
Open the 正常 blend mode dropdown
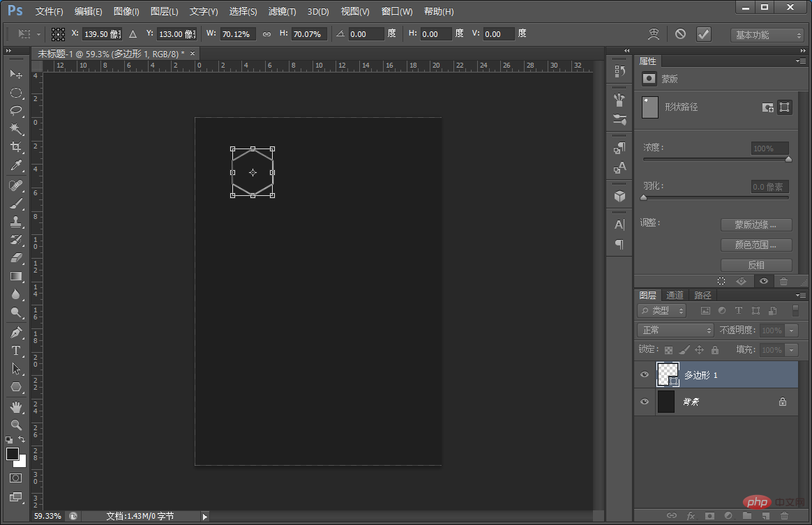click(x=675, y=330)
